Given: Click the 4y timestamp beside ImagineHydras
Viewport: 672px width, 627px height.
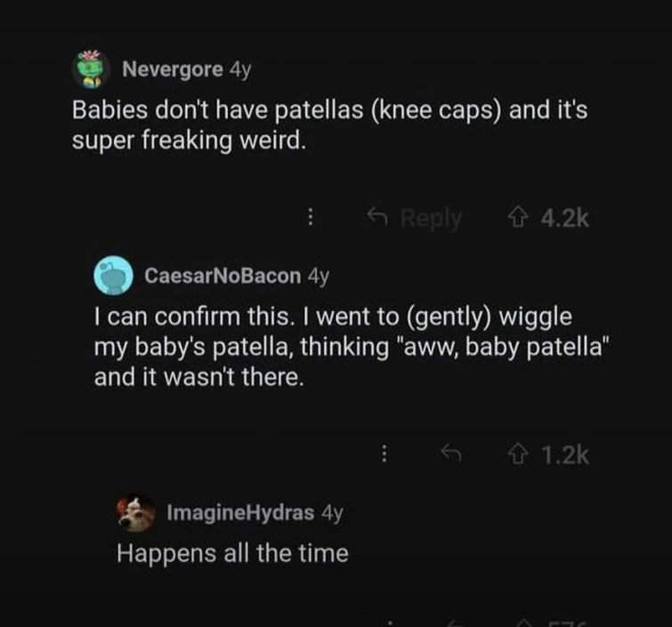Looking at the screenshot, I should pos(331,512).
